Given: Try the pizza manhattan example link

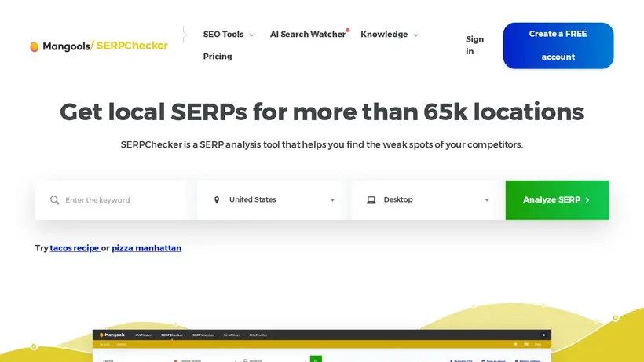Looking at the screenshot, I should pos(146,248).
